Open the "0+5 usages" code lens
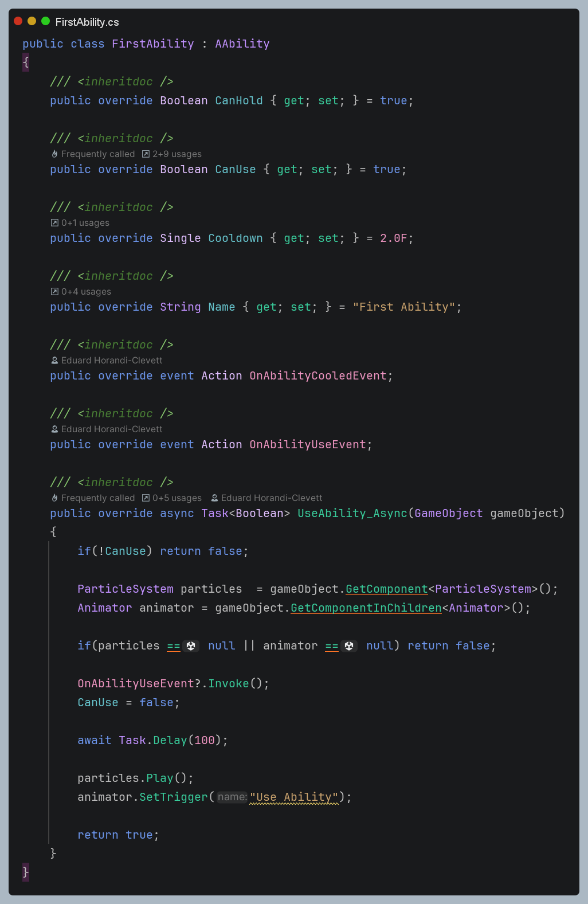 [177, 498]
